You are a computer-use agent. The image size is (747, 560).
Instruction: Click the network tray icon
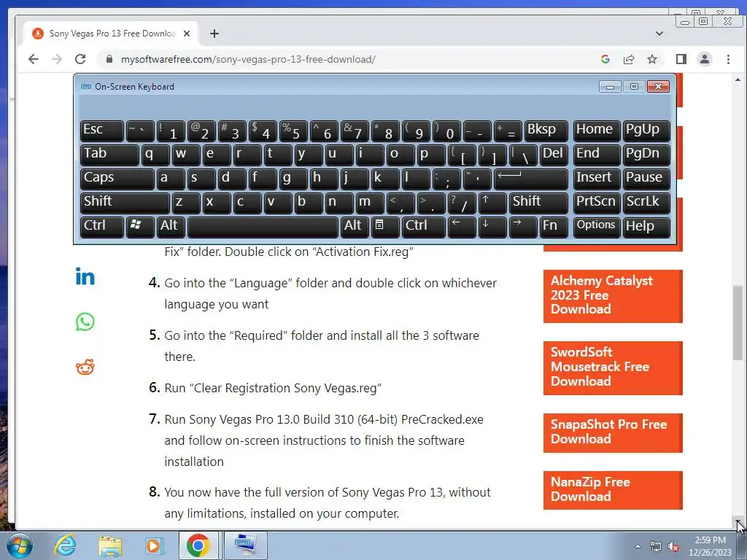coord(656,547)
